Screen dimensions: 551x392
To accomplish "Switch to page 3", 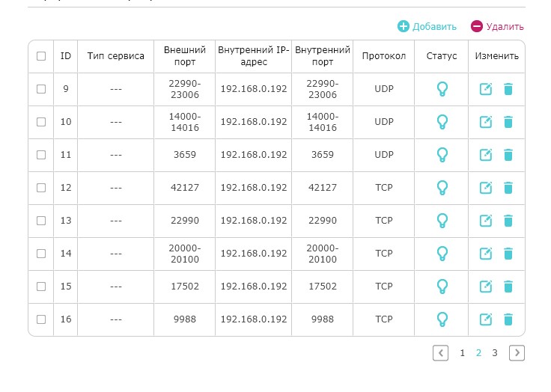I will pyautogui.click(x=495, y=352).
